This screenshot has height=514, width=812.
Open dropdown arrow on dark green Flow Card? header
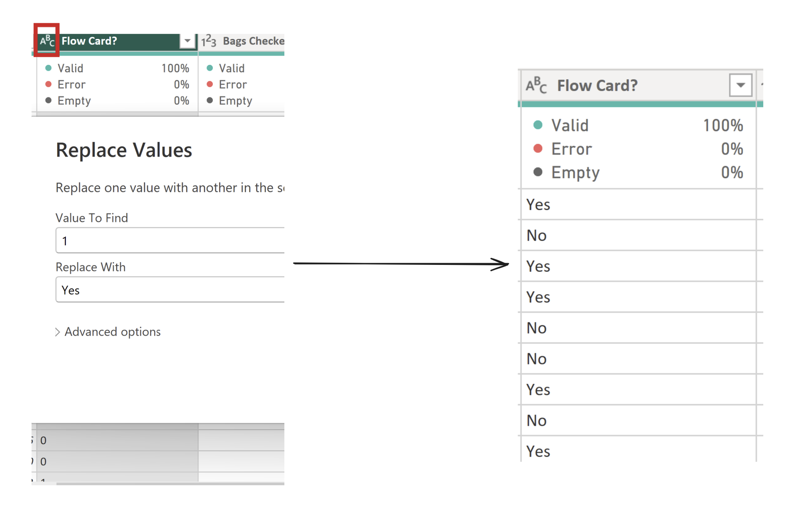click(x=187, y=41)
